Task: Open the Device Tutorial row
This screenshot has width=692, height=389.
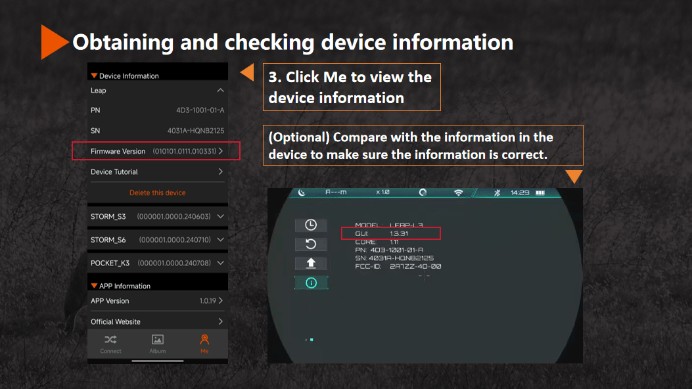Action: 158,172
